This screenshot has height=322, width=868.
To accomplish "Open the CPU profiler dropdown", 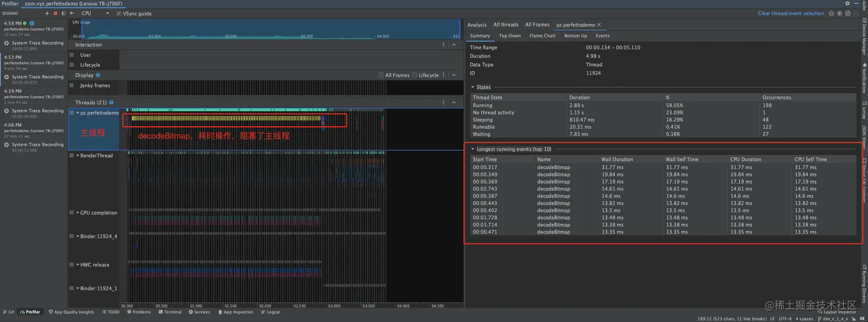I will [95, 13].
